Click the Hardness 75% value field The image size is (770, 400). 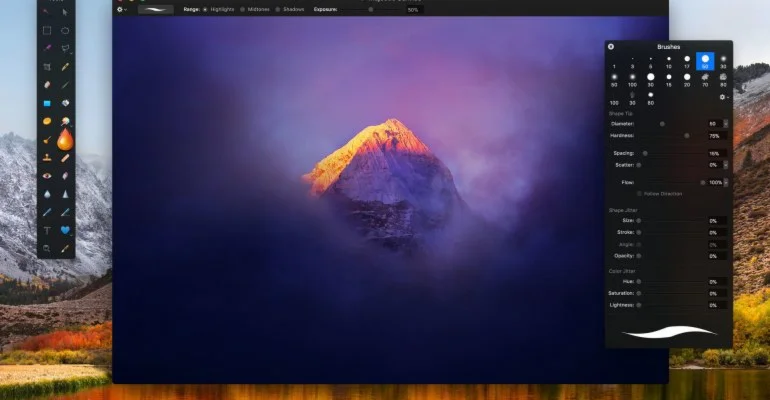pyautogui.click(x=717, y=136)
